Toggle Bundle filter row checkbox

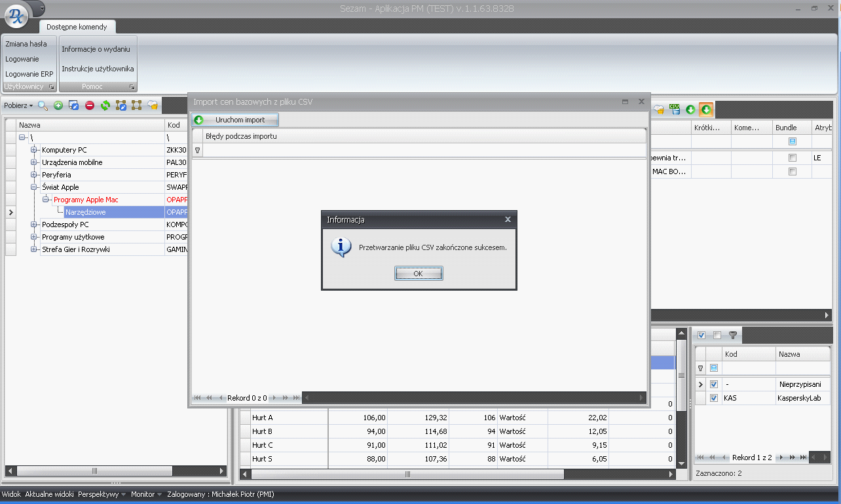pyautogui.click(x=793, y=141)
